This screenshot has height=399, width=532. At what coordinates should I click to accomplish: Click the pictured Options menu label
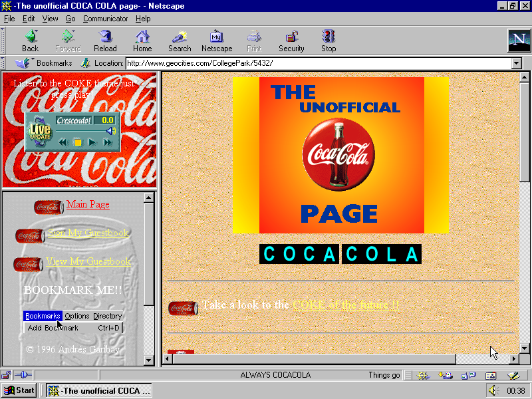click(x=77, y=316)
